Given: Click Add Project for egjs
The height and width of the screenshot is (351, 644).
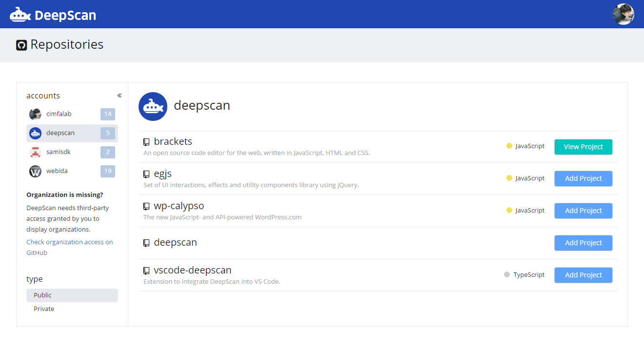Looking at the screenshot, I should (x=583, y=178).
